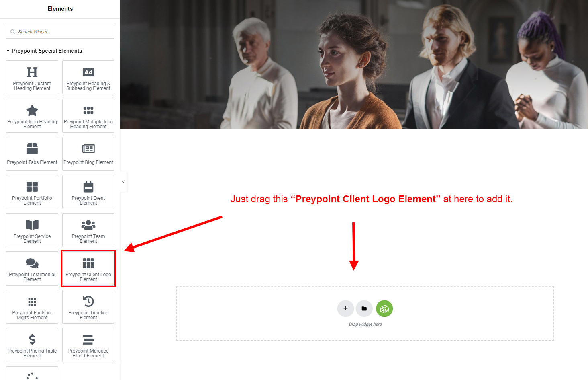Pick the Preypoint Service Element widget

click(32, 230)
